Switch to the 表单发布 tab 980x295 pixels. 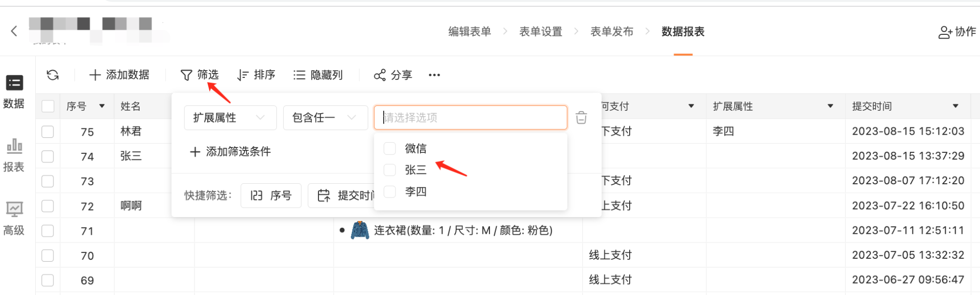point(612,32)
